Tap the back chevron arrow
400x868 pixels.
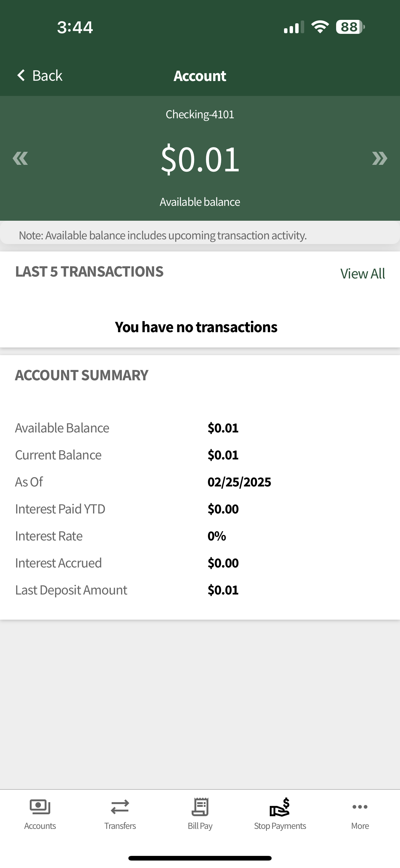(x=21, y=75)
